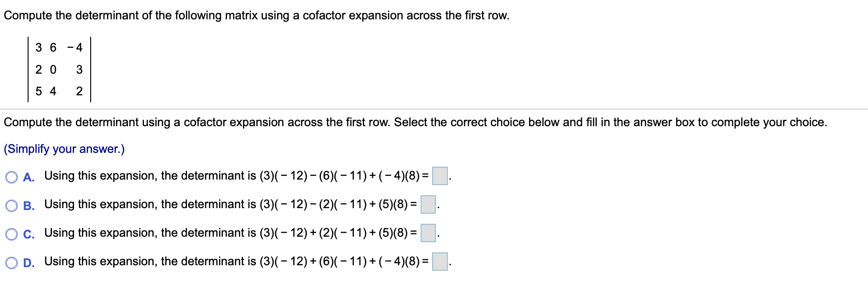Click the bold letter D. label

point(29,263)
